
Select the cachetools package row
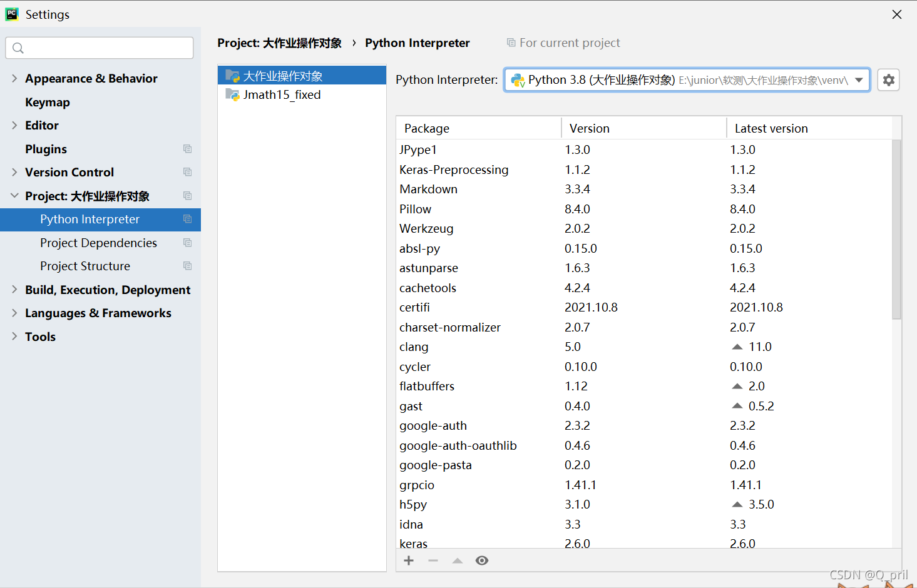[x=644, y=288]
